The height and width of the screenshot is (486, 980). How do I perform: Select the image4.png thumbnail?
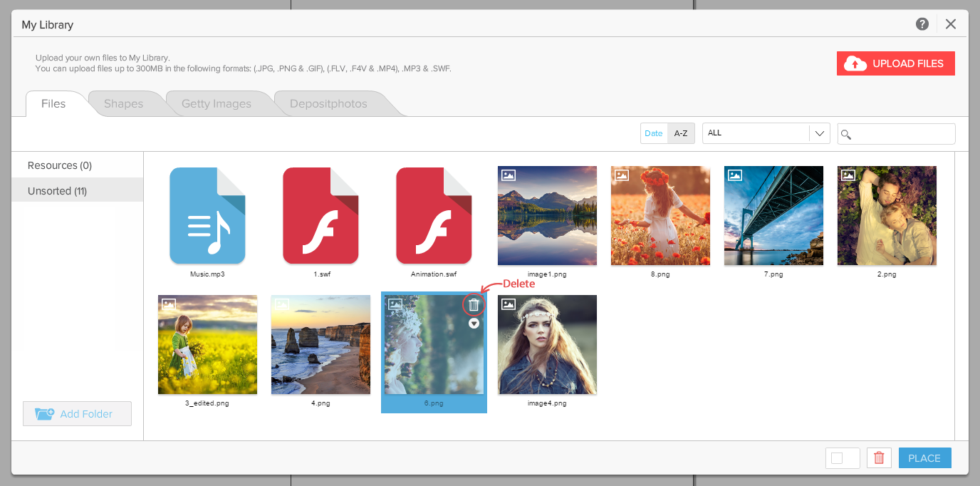click(x=547, y=345)
